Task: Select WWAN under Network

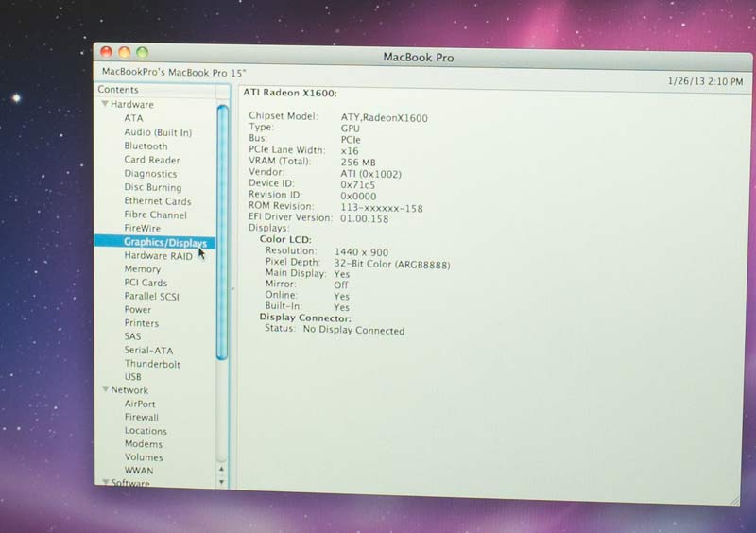Action: pos(139,471)
